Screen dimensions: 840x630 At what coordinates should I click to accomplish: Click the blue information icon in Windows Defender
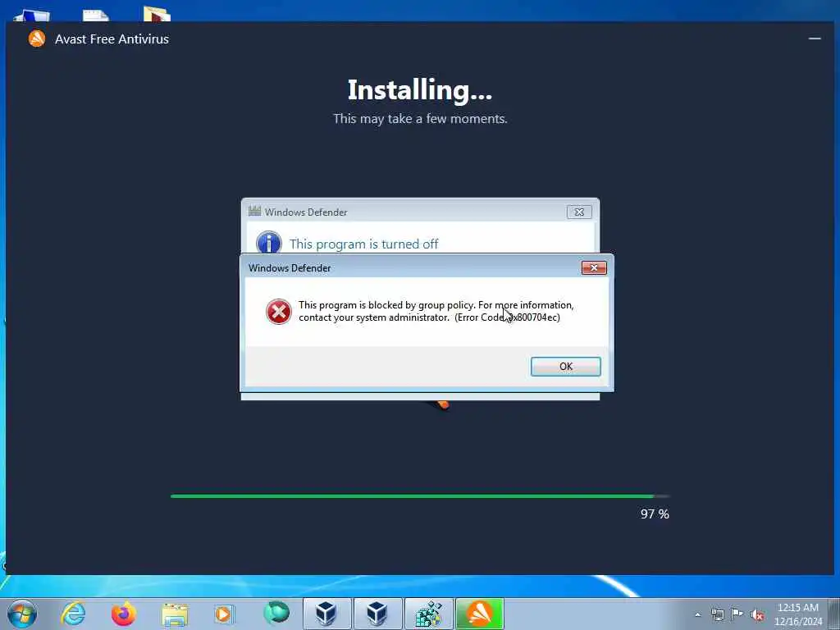269,242
